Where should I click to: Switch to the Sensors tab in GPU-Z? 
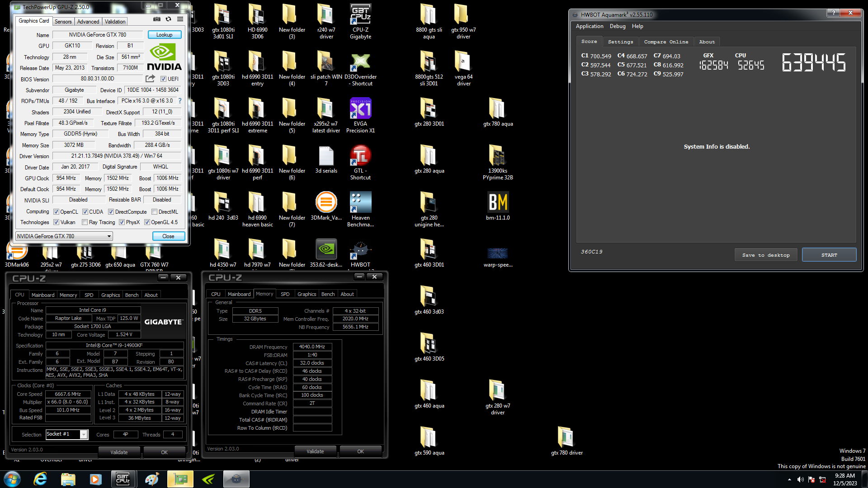pos(63,21)
